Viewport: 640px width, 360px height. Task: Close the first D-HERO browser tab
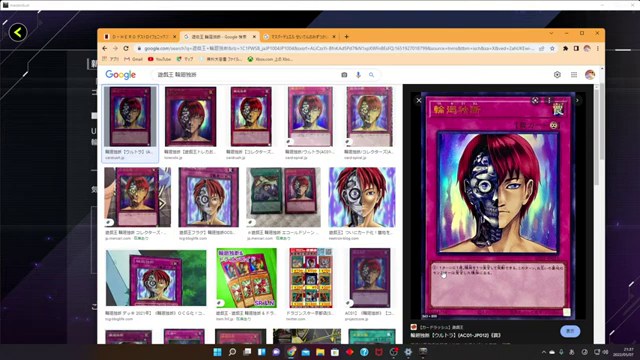(175, 37)
